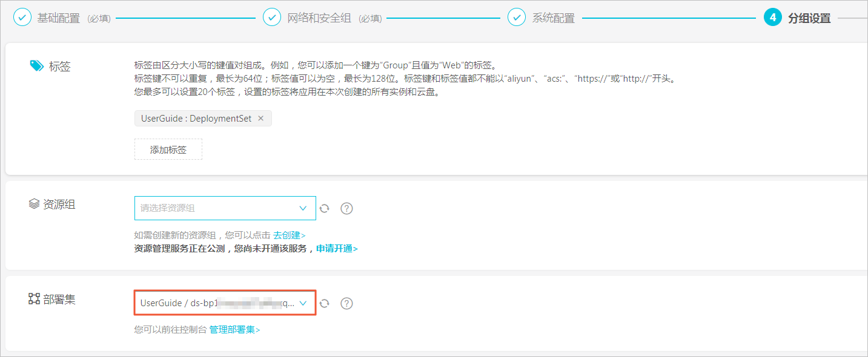868x357 pixels.
Task: Open the 请选择资源组 dropdown
Action: (x=225, y=208)
